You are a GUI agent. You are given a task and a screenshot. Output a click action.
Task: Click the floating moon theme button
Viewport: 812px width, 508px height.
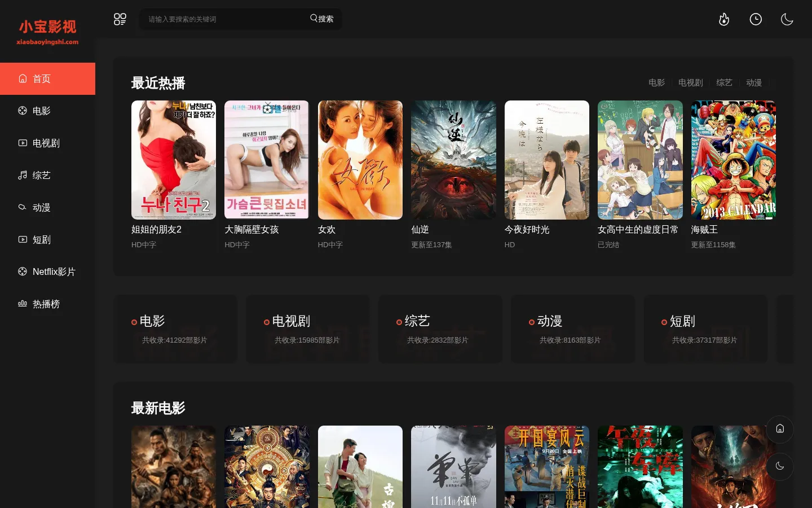click(780, 466)
